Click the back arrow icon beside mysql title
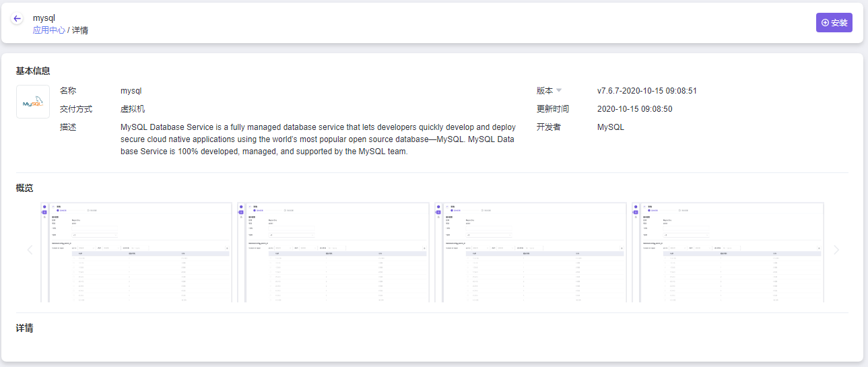 18,19
